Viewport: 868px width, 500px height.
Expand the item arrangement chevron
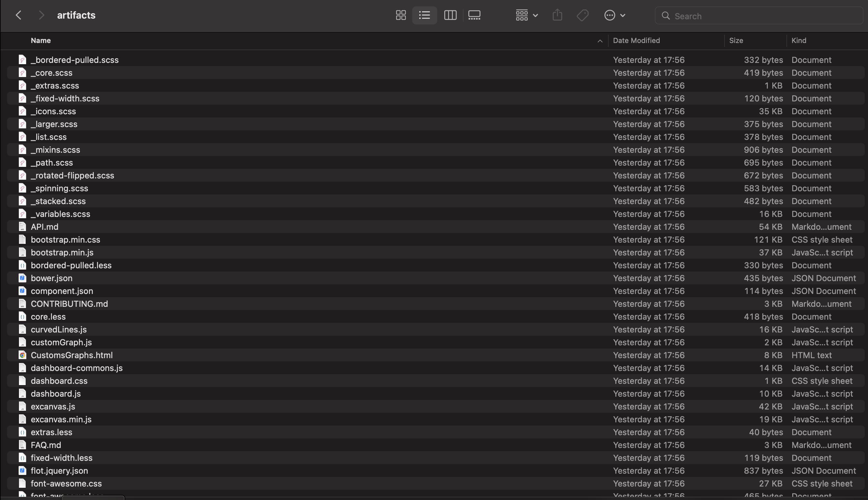[535, 15]
